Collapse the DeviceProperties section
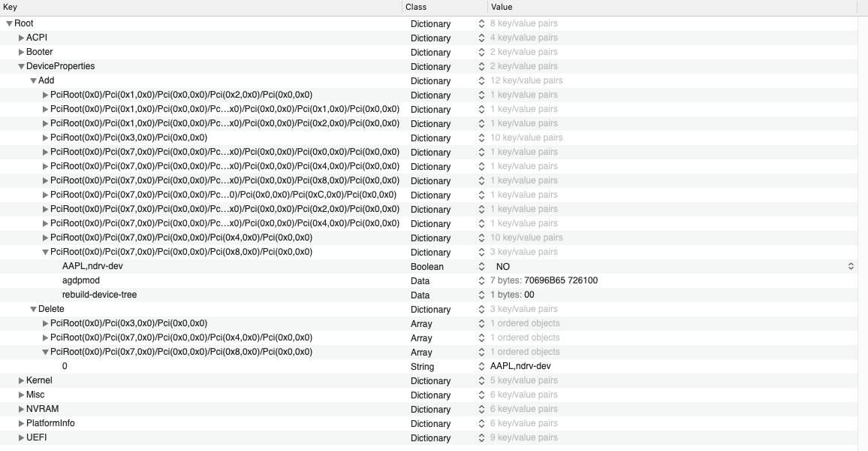The width and height of the screenshot is (868, 451). 21,66
